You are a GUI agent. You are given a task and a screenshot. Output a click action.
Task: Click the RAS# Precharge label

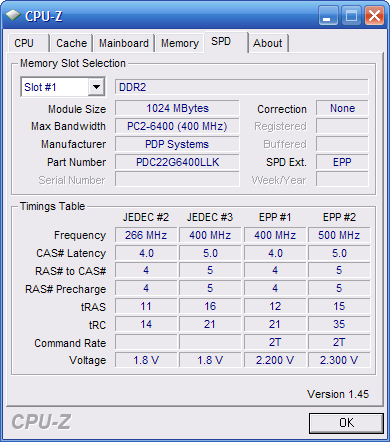(x=66, y=289)
